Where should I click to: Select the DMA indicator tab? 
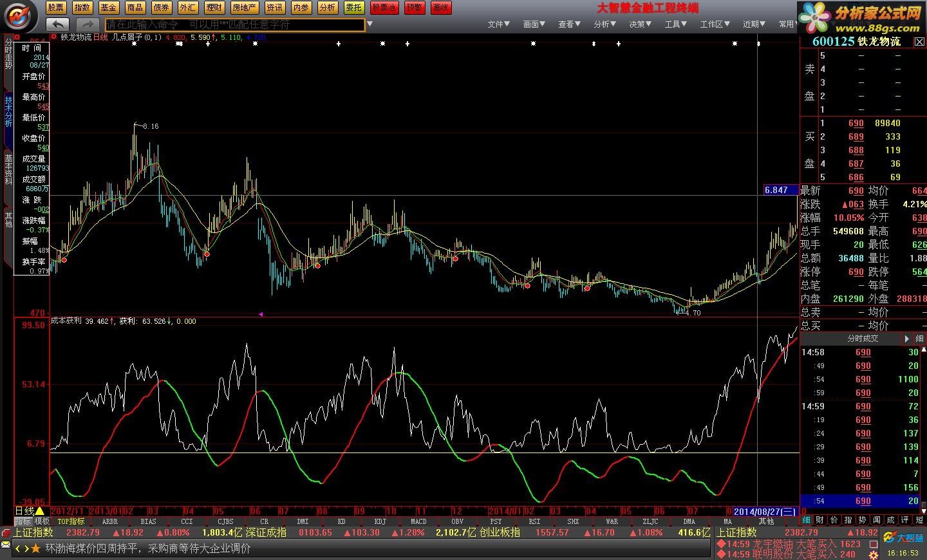[689, 521]
